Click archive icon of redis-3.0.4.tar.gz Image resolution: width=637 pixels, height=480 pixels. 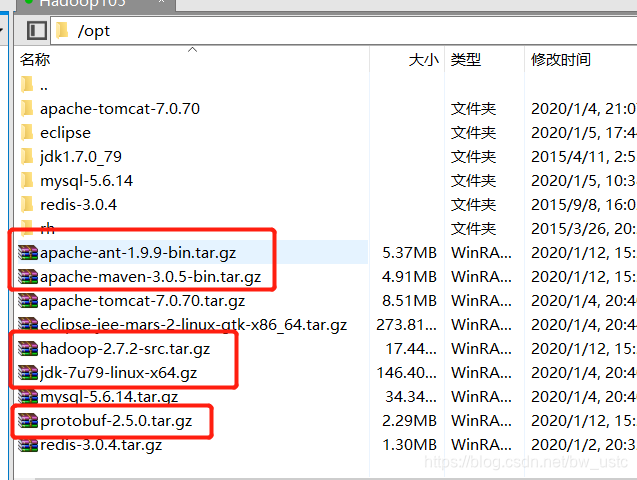[28, 444]
